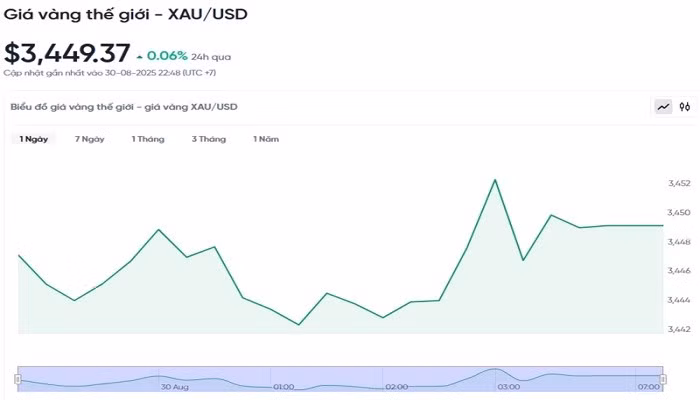Switch to the candlestick chart icon
The height and width of the screenshot is (400, 700).
[x=685, y=106]
